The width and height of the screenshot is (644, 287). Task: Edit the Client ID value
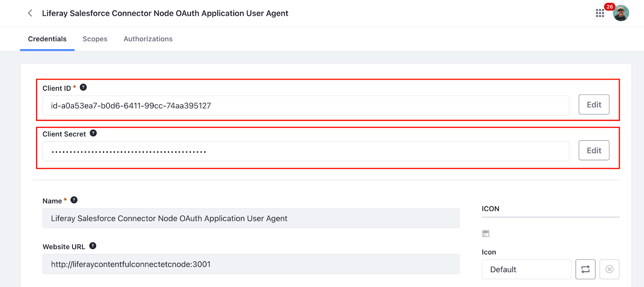tap(594, 104)
